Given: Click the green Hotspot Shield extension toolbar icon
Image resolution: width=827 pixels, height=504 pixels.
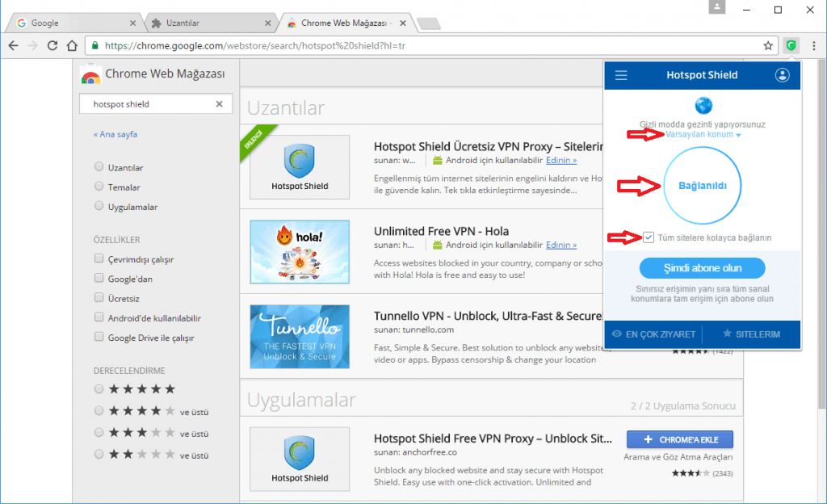Looking at the screenshot, I should (x=791, y=46).
